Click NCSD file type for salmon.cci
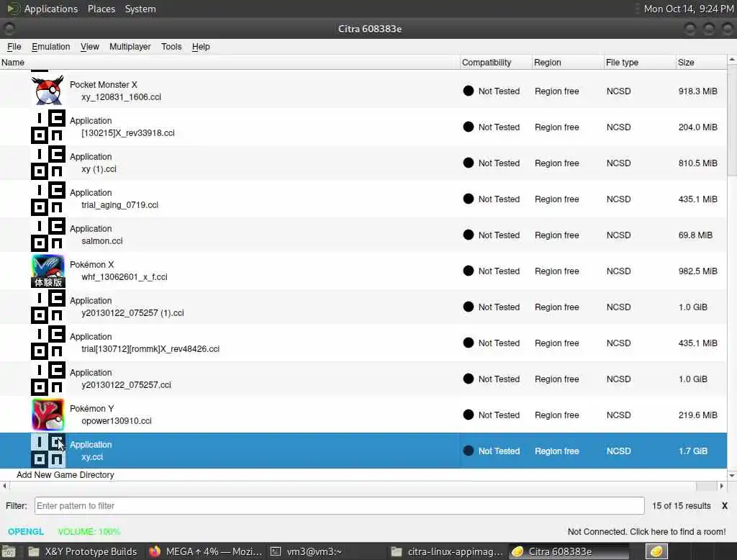The width and height of the screenshot is (737, 560). coord(618,235)
